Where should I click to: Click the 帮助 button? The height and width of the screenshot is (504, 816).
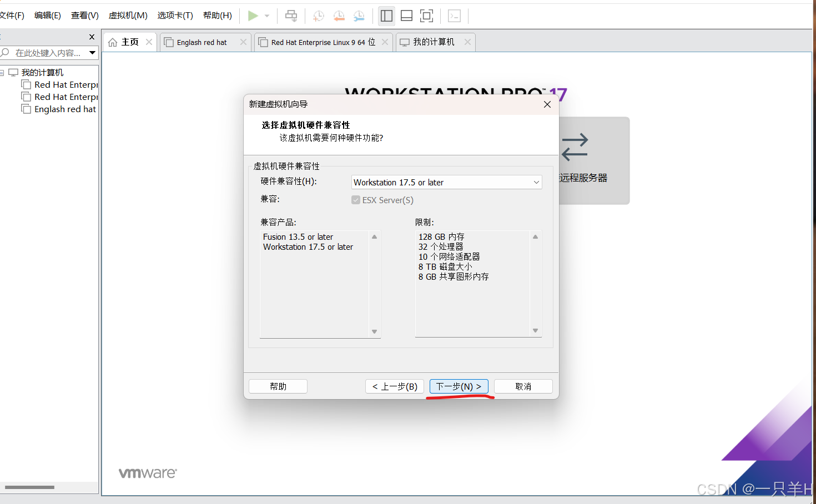click(278, 386)
